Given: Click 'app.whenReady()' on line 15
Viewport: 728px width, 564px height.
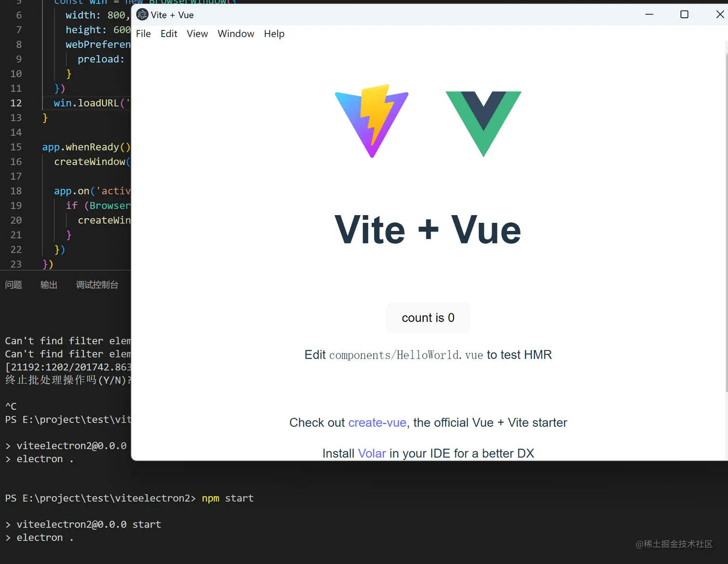Looking at the screenshot, I should point(86,147).
